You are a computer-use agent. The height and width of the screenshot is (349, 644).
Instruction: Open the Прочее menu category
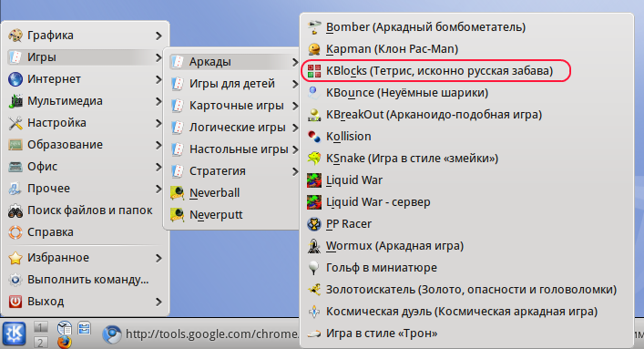(x=86, y=189)
